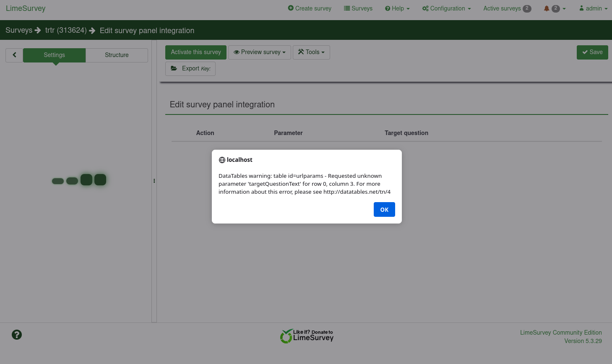Screen dimensions: 612x364
Task: Go to Surveys in the breadcrumb
Action: [19, 30]
